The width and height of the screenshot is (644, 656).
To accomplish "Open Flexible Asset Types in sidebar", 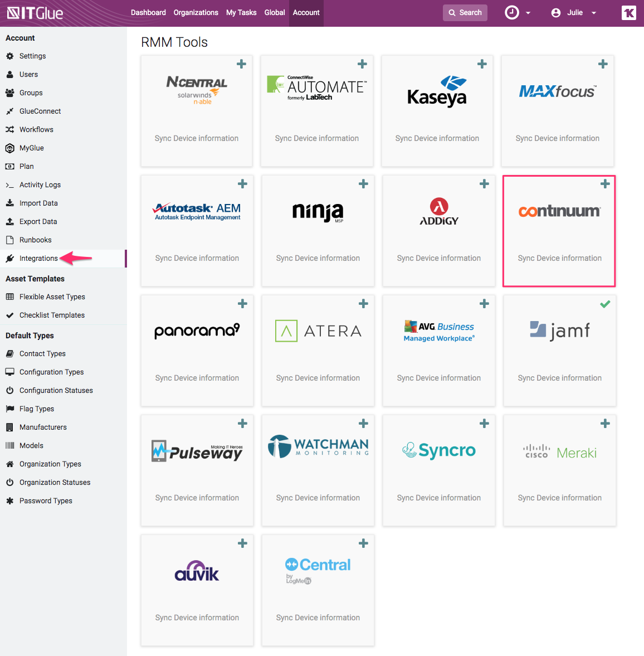I will click(63, 297).
